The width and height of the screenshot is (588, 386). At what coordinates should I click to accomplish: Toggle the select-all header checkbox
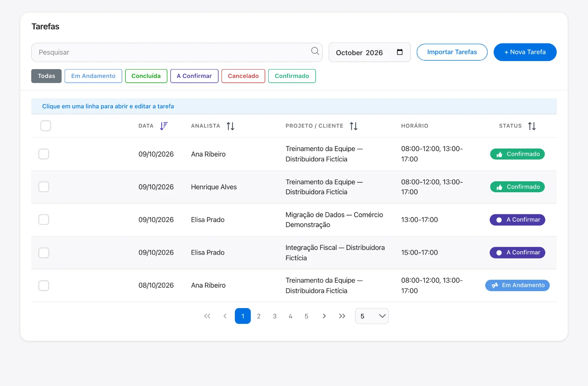46,126
